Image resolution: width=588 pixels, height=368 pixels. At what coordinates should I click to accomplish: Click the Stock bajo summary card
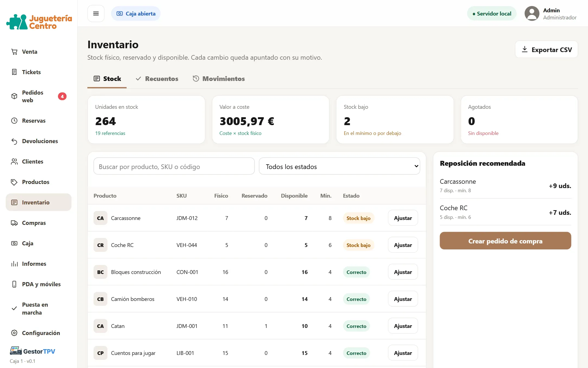[x=395, y=120]
